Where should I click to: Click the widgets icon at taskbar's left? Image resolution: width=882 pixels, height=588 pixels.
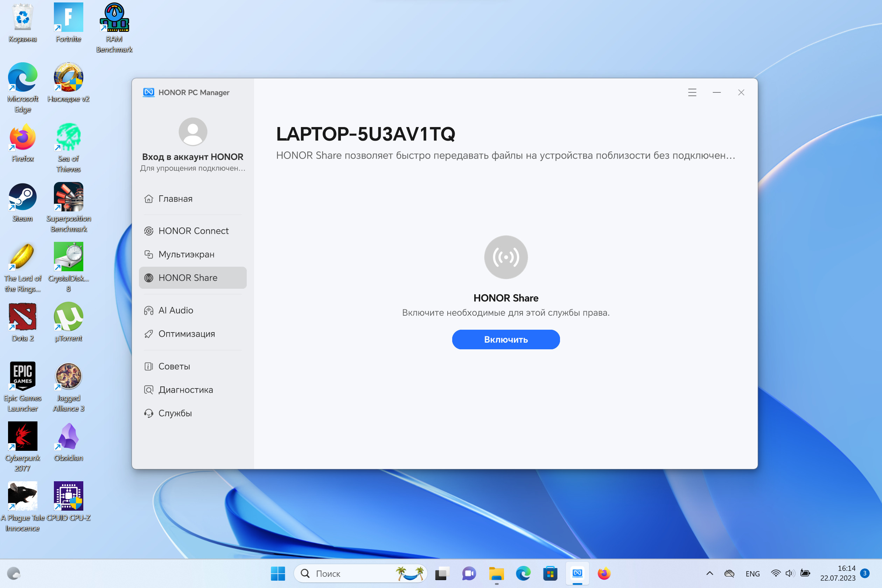point(14,573)
